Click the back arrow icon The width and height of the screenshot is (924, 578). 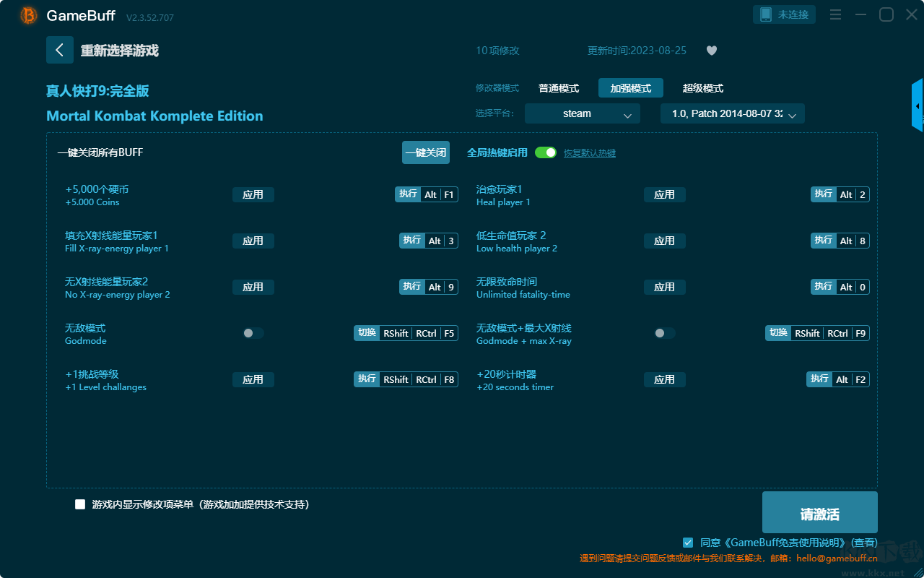60,50
